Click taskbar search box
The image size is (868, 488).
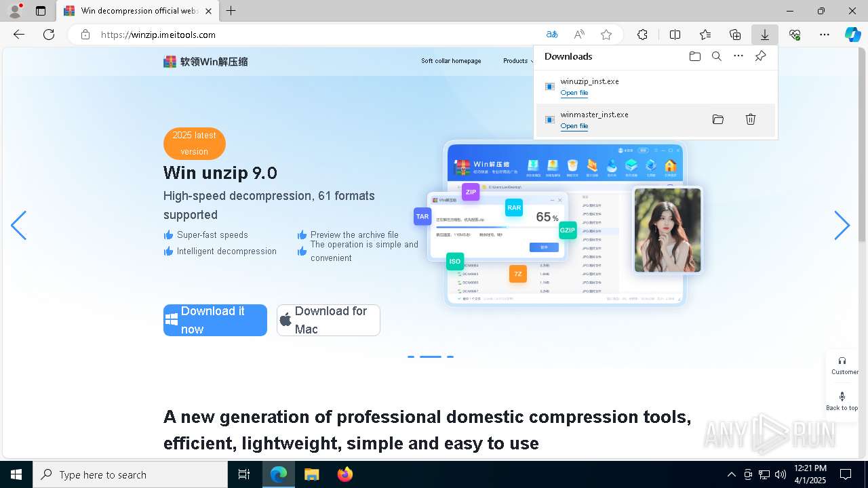point(130,474)
